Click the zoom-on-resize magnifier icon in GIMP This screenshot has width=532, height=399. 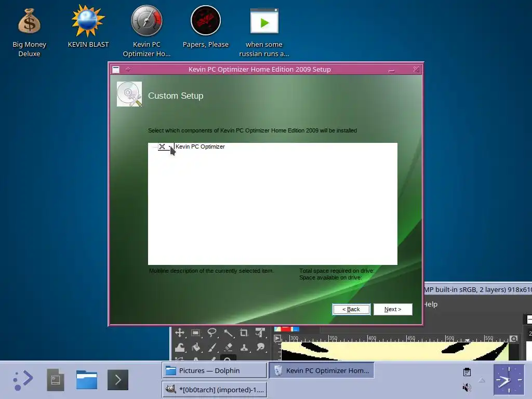pos(514,339)
